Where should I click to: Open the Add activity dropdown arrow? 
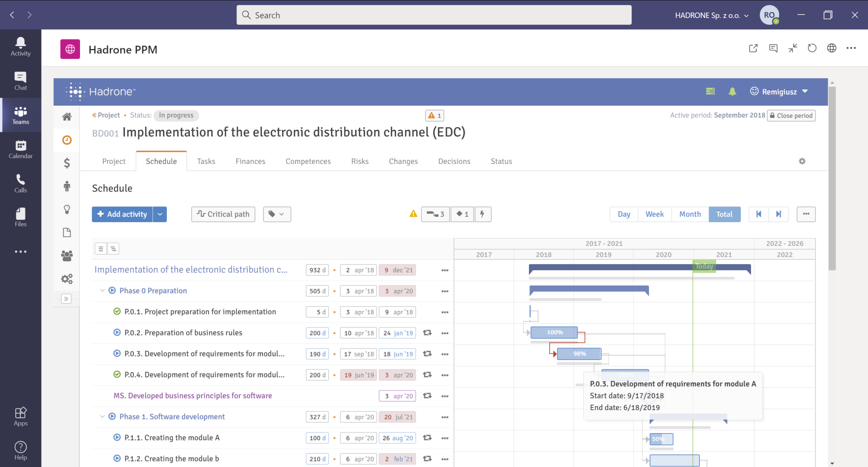pos(160,214)
